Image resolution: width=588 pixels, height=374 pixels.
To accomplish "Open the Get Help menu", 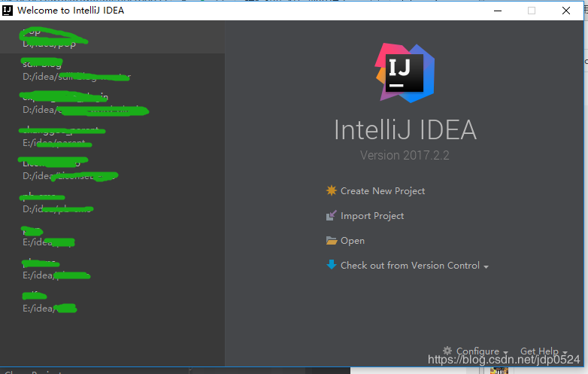I will pos(539,351).
